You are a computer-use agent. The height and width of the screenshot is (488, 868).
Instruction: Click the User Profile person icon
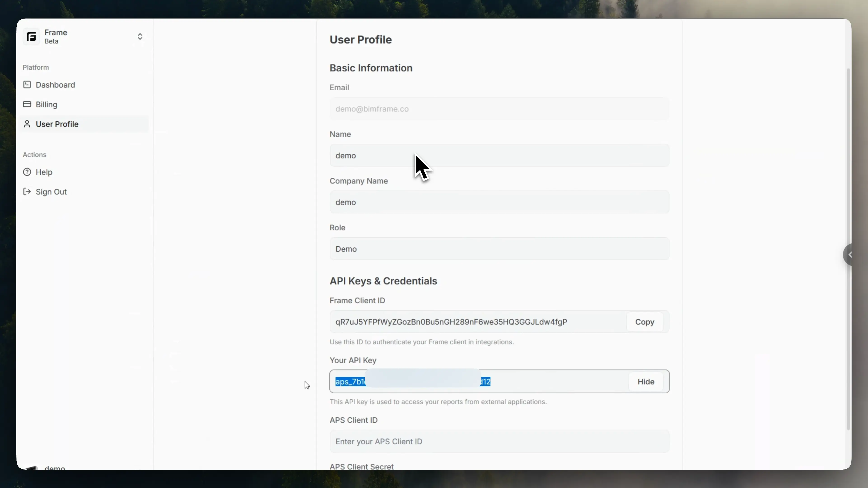(x=27, y=124)
